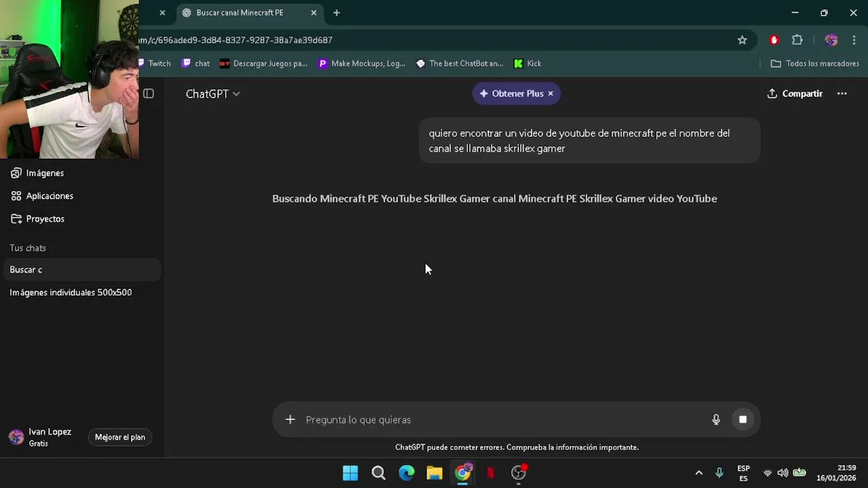Open the 'chat' bookmark

click(196, 64)
